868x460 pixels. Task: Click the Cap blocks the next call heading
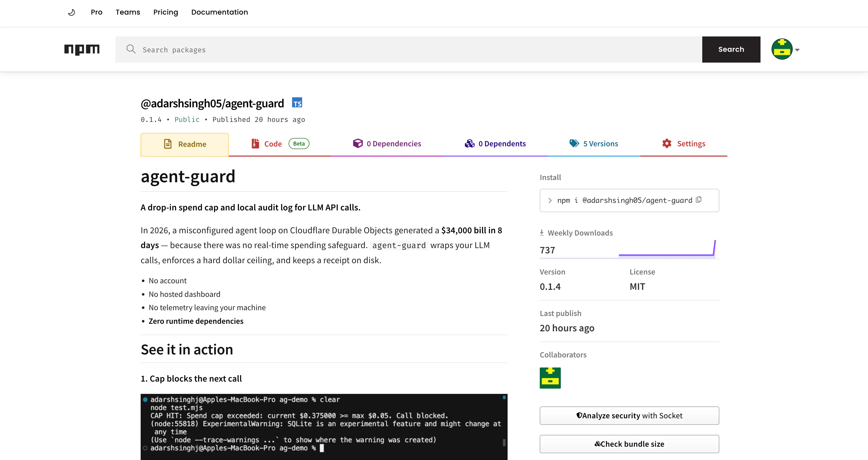[x=191, y=379]
